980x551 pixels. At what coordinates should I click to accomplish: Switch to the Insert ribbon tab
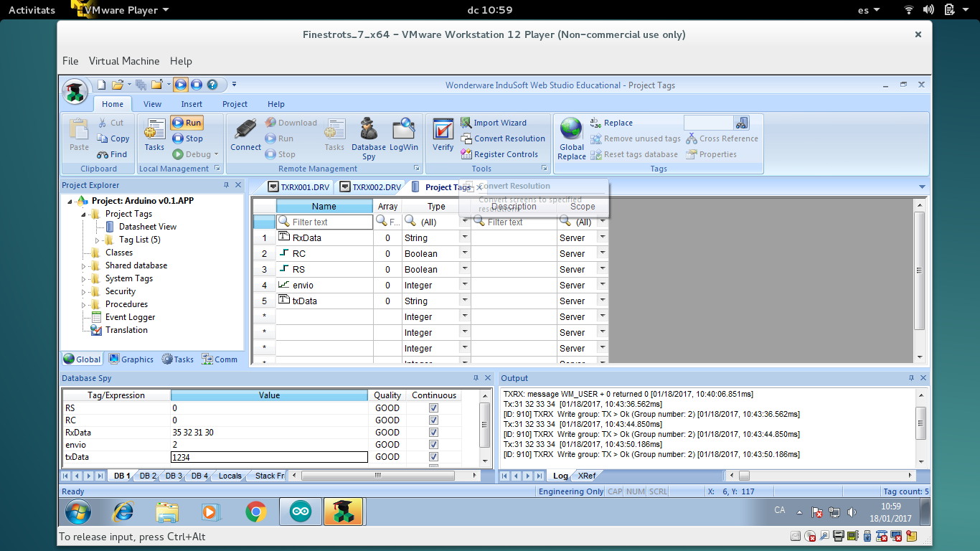(192, 104)
